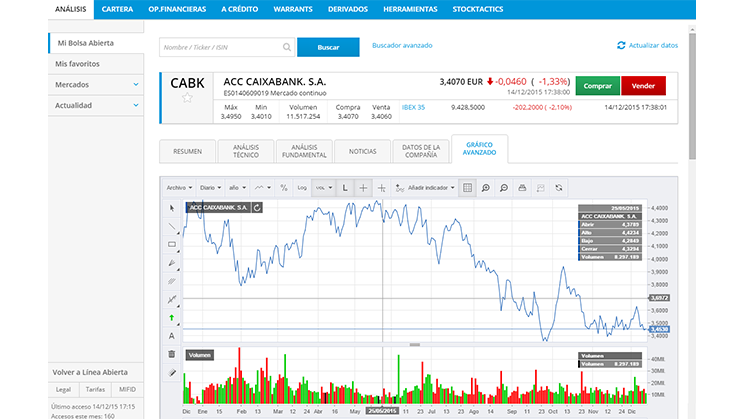This screenshot has height=419, width=744.
Task: Open the Archivo dropdown
Action: [179, 188]
